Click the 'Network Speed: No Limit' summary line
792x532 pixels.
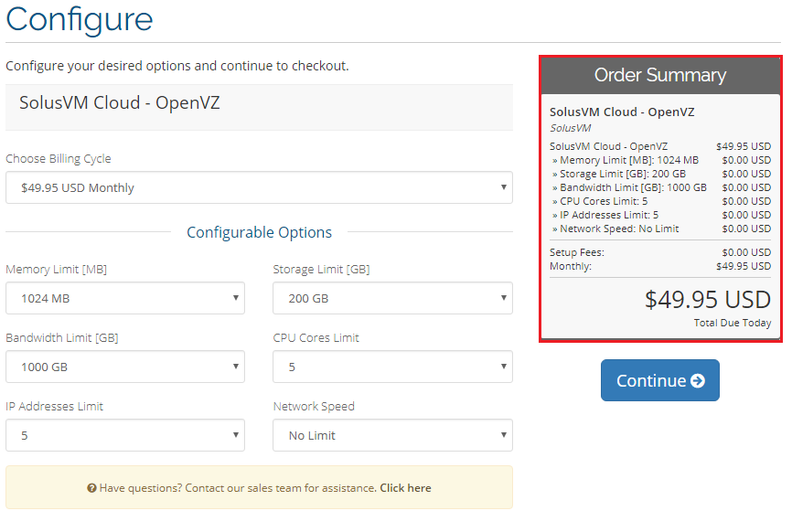660,229
